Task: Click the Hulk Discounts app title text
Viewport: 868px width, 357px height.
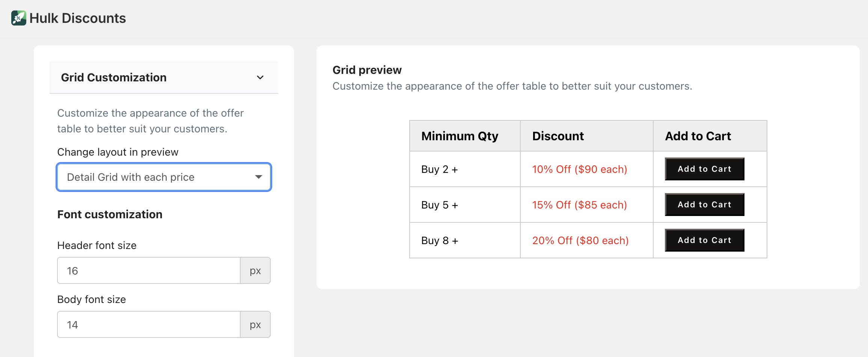Action: (78, 18)
